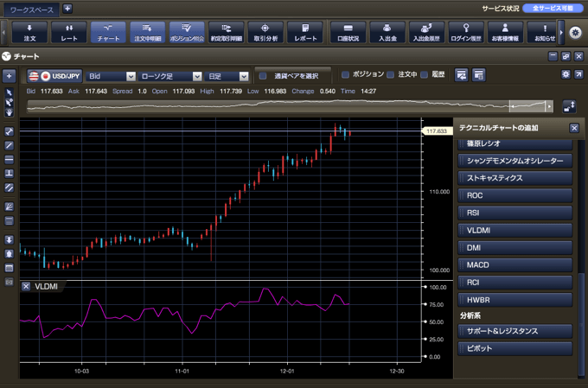Viewport: 588px width, 388px height.
Task: Open 約定取引明細 executed trades
Action: (x=227, y=32)
